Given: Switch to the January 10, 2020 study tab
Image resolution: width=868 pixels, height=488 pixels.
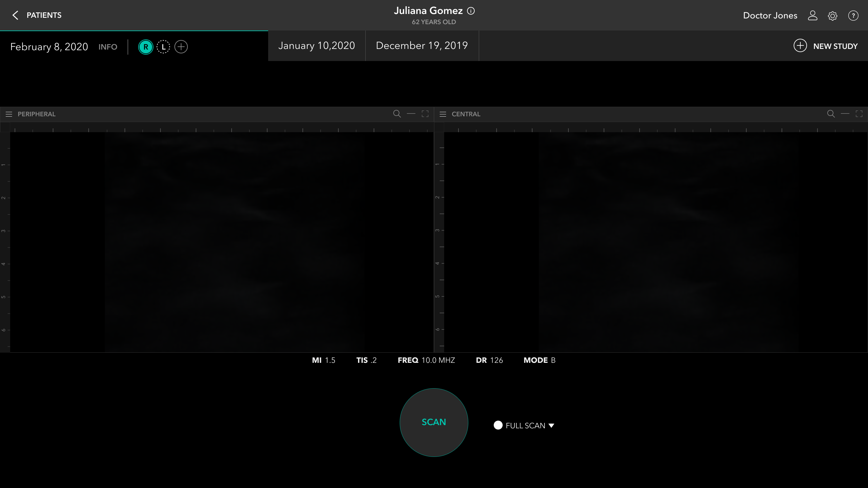Looking at the screenshot, I should click(x=316, y=46).
